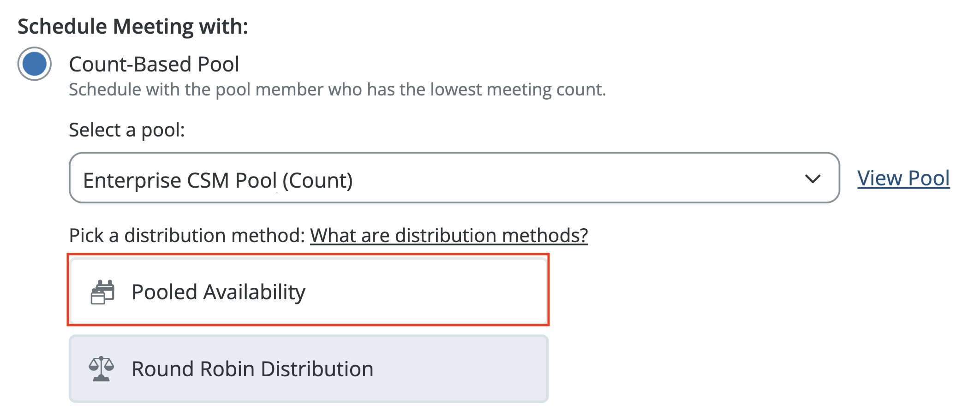Choose the Round Robin Distribution method

[x=308, y=369]
